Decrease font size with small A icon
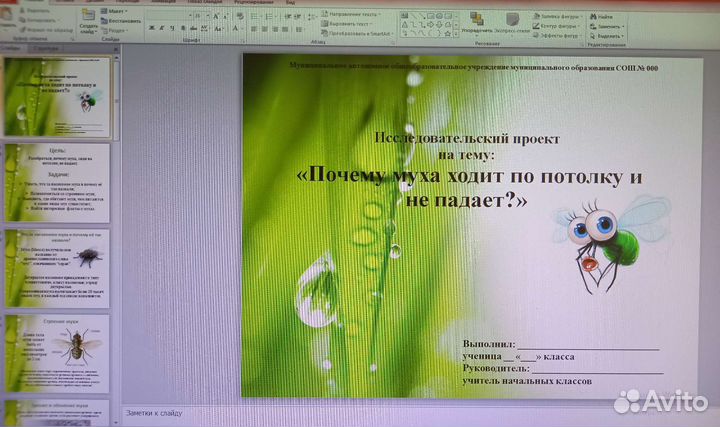 pos(225,16)
